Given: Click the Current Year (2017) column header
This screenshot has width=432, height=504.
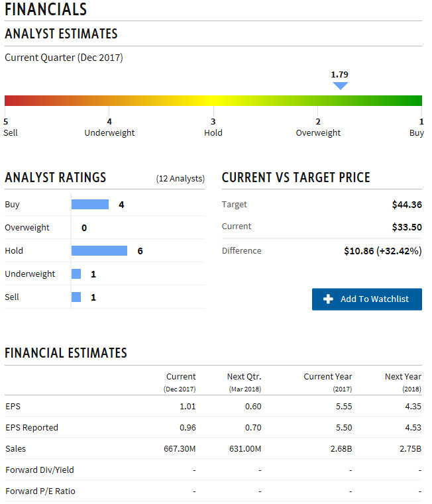Looking at the screenshot, I should click(328, 382).
